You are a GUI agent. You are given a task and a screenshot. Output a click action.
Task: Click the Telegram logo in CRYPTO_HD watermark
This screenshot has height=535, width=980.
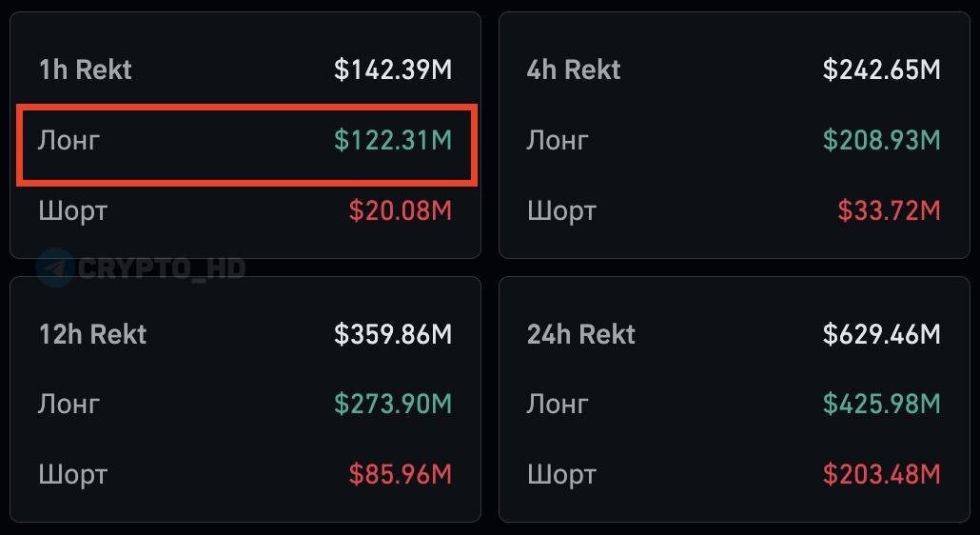pyautogui.click(x=55, y=268)
